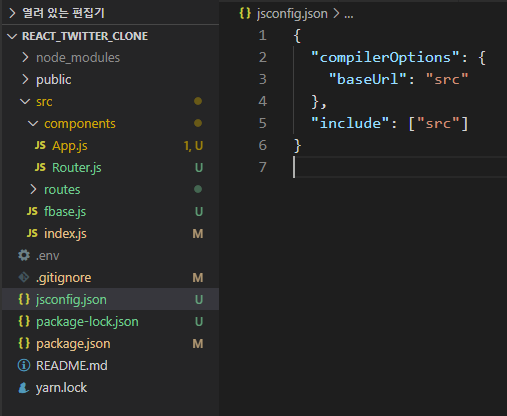Viewport: 507px width, 416px height.
Task: Expand the node_modules folder chevron
Action: 25,58
